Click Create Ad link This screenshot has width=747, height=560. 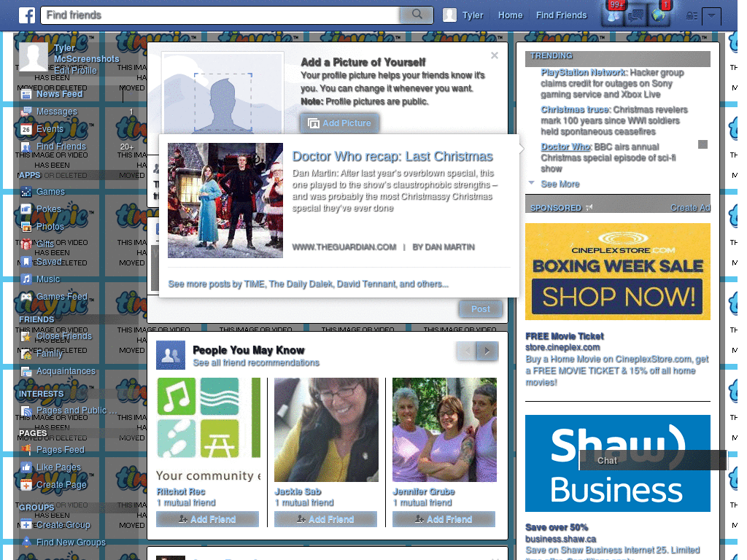pyautogui.click(x=690, y=208)
